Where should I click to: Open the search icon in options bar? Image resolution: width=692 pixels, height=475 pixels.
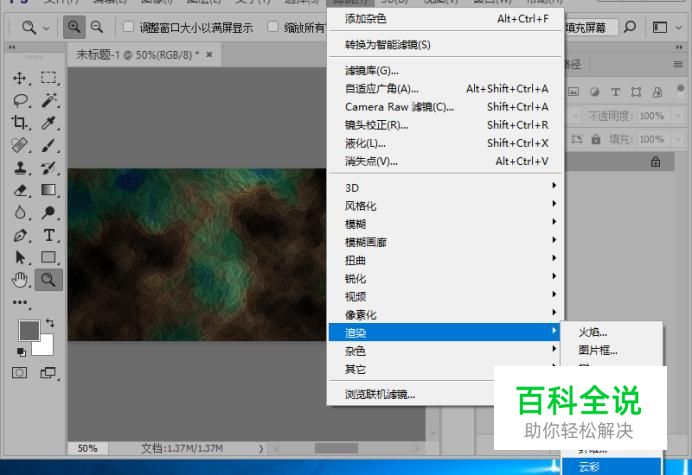(630, 27)
